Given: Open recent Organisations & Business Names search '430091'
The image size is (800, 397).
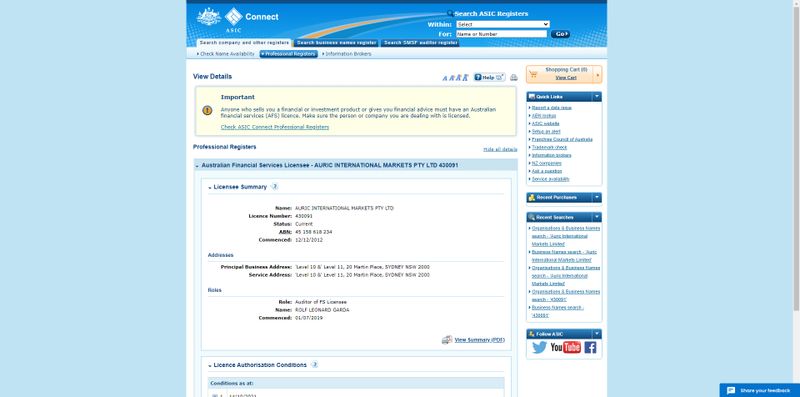Looking at the screenshot, I should [565, 295].
